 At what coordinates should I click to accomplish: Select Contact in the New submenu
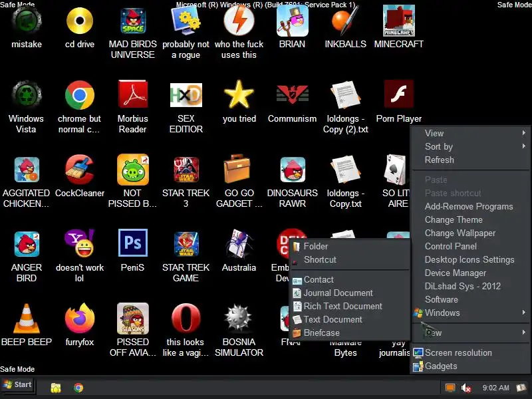pos(350,279)
